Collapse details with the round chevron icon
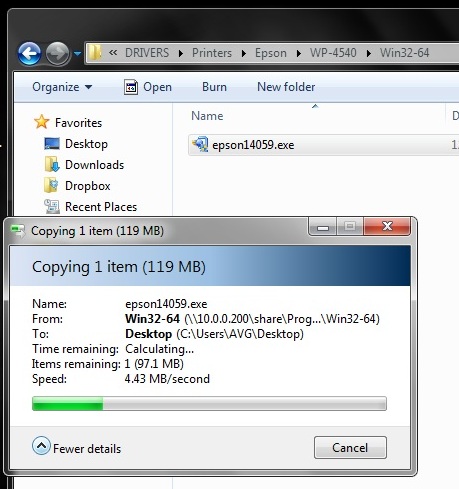 [41, 446]
